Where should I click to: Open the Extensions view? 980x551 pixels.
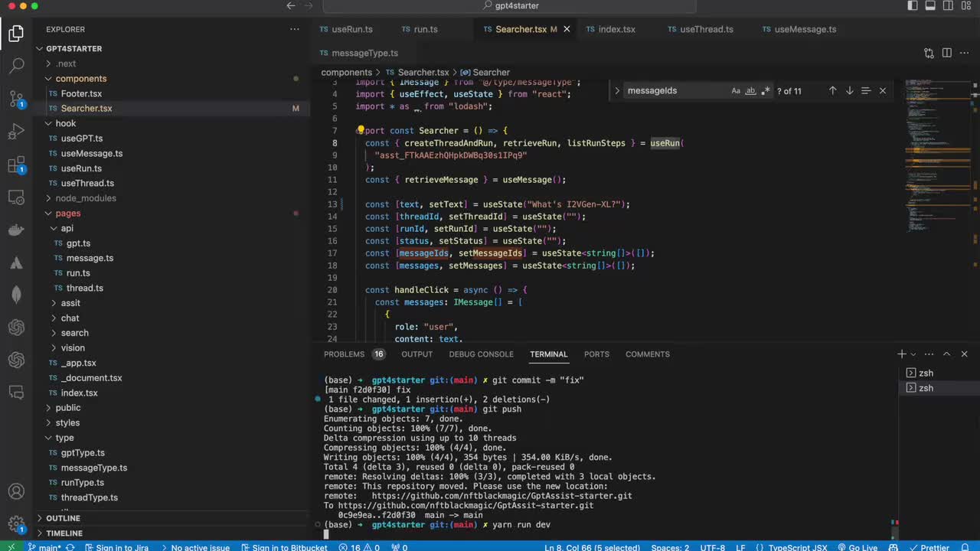(x=16, y=165)
